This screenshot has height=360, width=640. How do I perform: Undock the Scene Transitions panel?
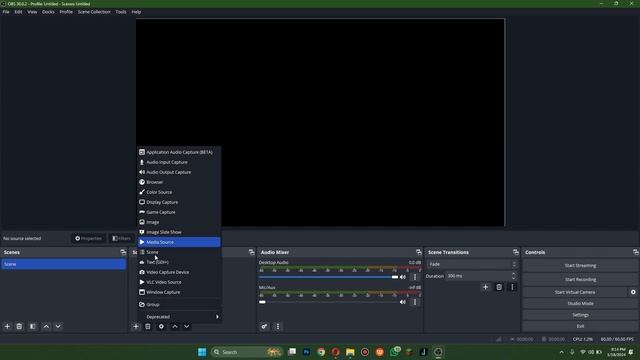coord(516,252)
